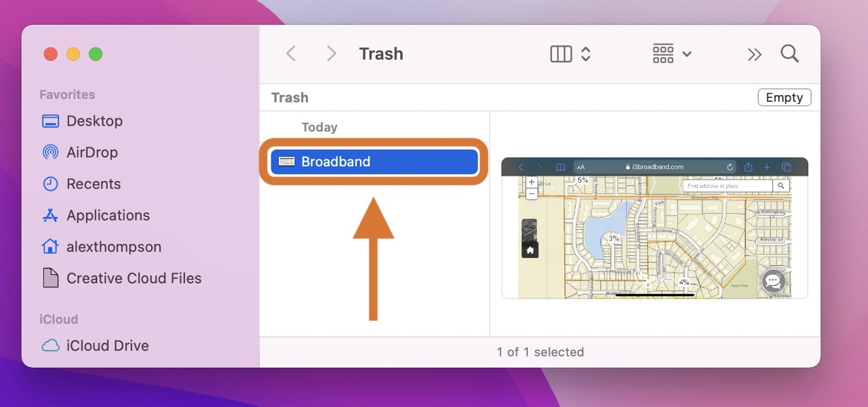This screenshot has height=407, width=868.
Task: Click the Empty trash button
Action: click(x=784, y=98)
